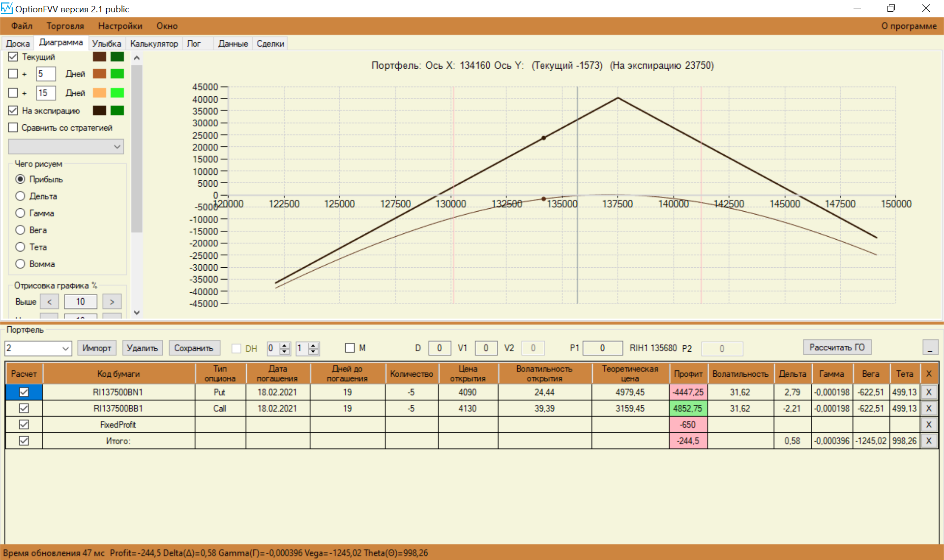Enable the Сравнить со стратегией checkbox
Image resolution: width=944 pixels, height=560 pixels.
click(x=13, y=128)
